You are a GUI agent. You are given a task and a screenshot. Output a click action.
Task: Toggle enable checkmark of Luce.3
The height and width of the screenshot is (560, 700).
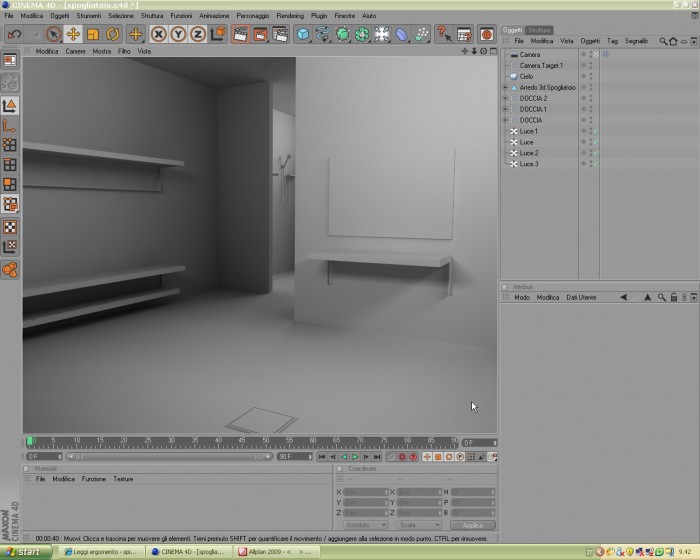click(596, 164)
